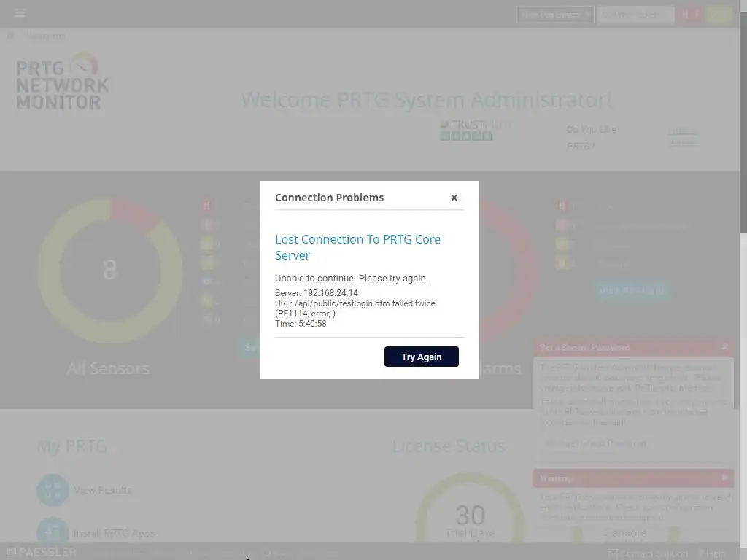747x560 pixels.
Task: Click the Lost Connection To PRTG Core Server heading
Action: (357, 247)
